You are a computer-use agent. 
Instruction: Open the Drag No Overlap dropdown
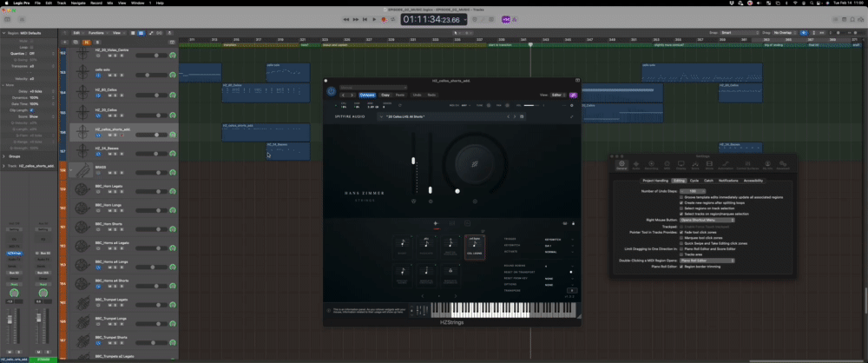(x=785, y=33)
